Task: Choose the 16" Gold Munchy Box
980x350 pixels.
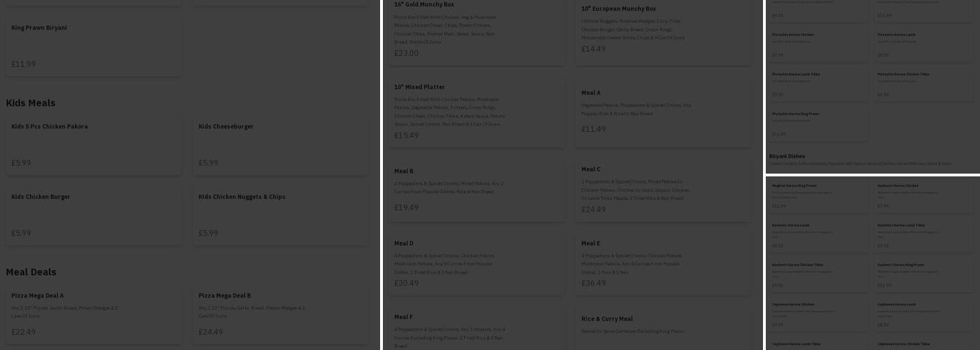Action: point(476,29)
